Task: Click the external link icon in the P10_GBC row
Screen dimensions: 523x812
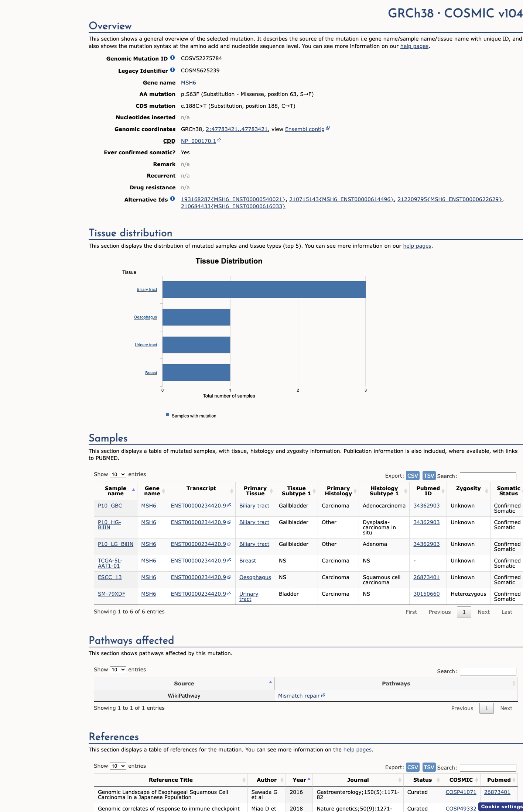Action: coord(229,505)
